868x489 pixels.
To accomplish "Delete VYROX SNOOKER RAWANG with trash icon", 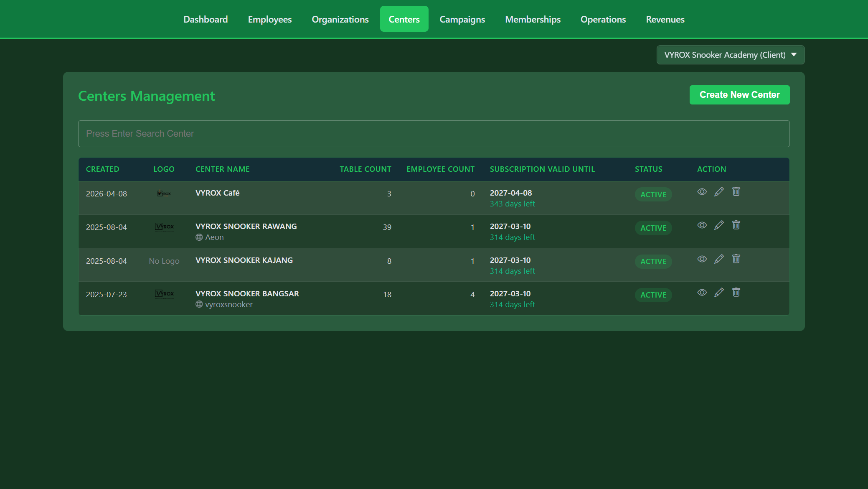I will coord(736,225).
